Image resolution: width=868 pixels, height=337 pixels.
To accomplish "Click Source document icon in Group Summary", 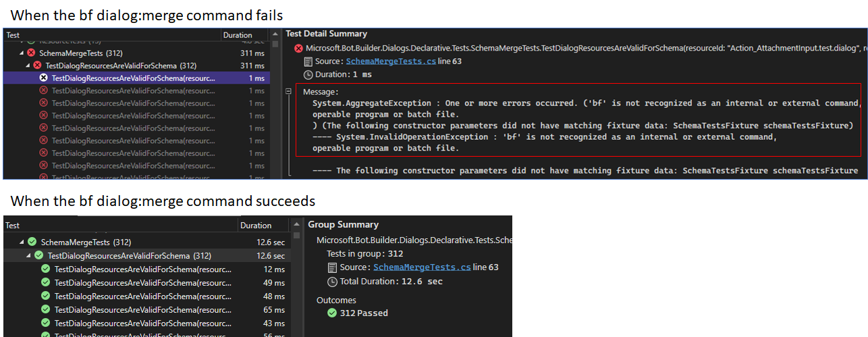I will point(331,267).
